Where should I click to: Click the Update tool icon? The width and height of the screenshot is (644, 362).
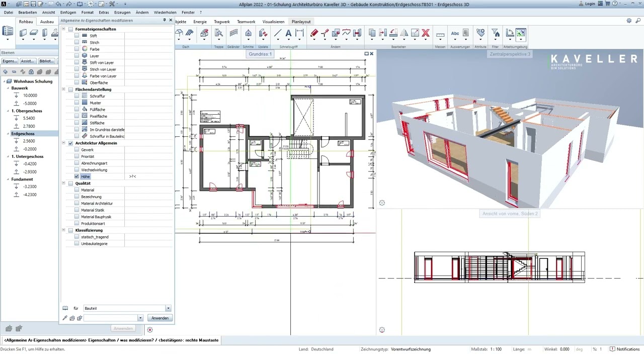click(x=263, y=33)
